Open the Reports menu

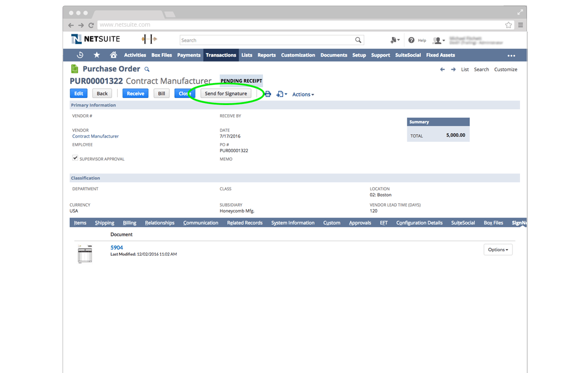[x=267, y=55]
